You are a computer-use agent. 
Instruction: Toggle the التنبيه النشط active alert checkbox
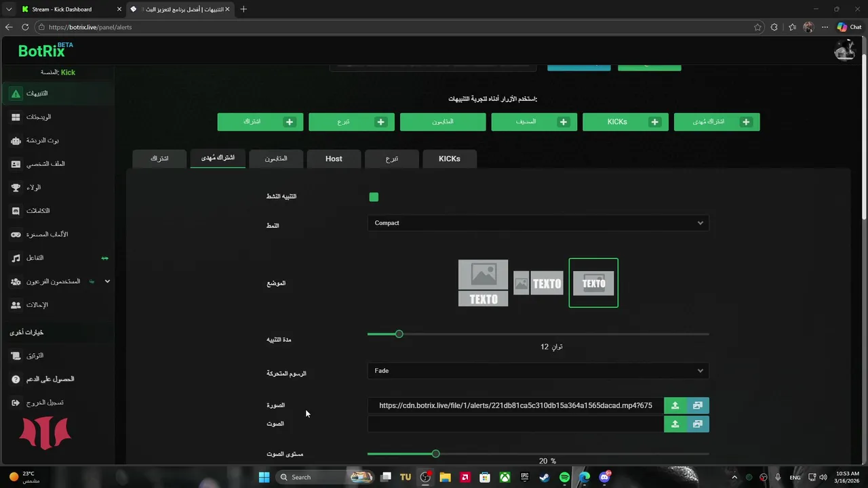(374, 197)
